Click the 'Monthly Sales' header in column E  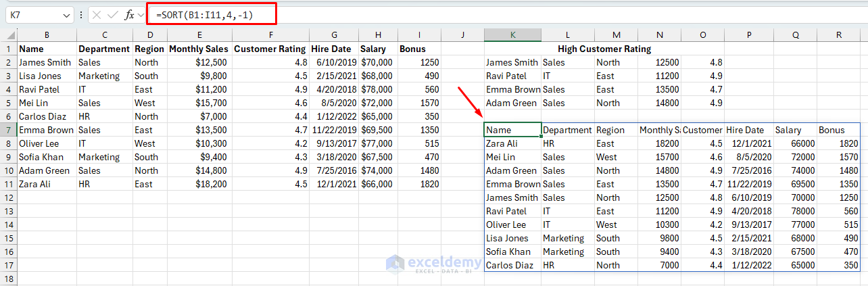coord(199,49)
